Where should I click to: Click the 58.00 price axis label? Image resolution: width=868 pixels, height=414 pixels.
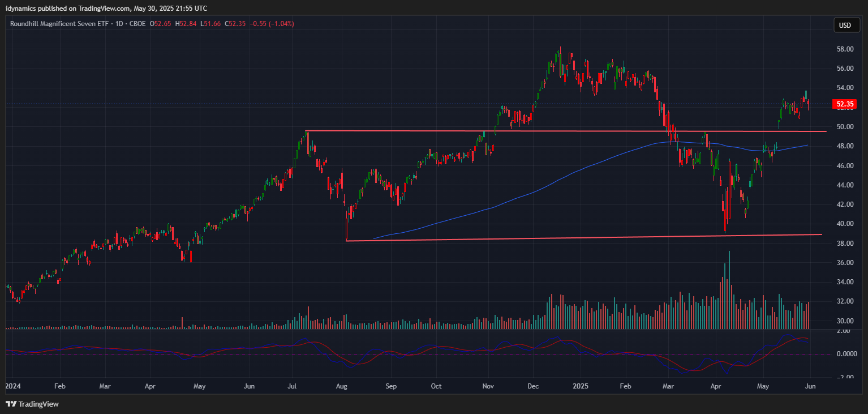point(845,49)
